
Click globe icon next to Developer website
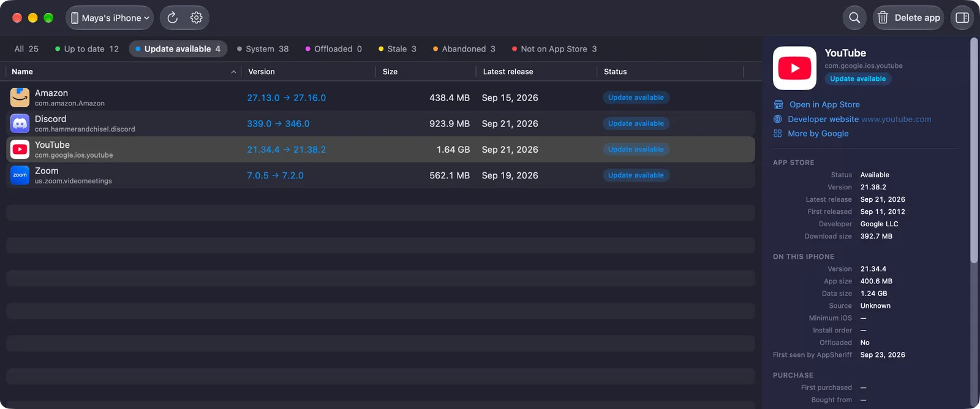pyautogui.click(x=778, y=119)
